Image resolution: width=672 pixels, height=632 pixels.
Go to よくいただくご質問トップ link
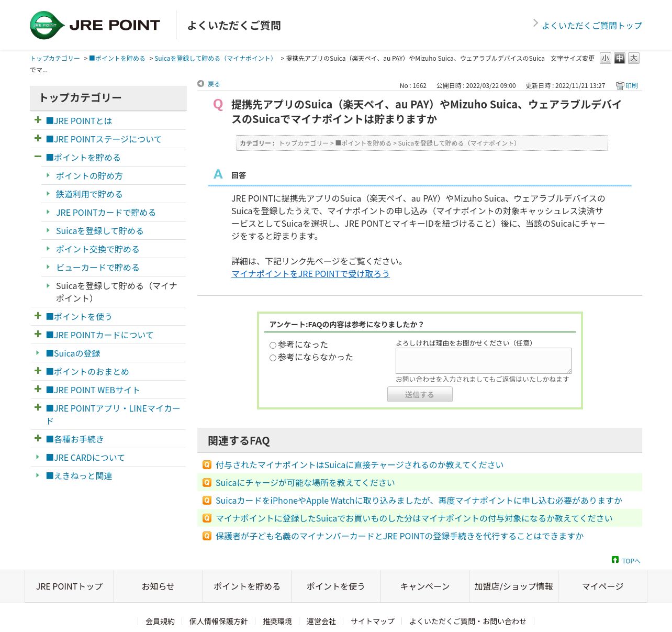pyautogui.click(x=592, y=25)
